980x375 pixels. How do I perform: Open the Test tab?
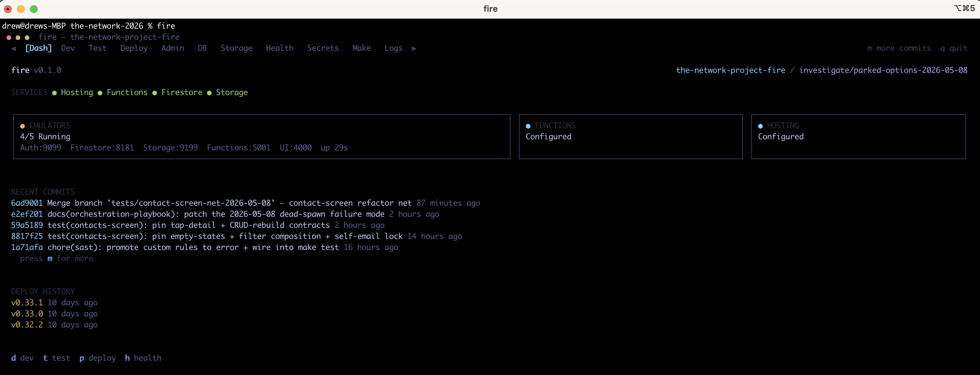click(97, 48)
